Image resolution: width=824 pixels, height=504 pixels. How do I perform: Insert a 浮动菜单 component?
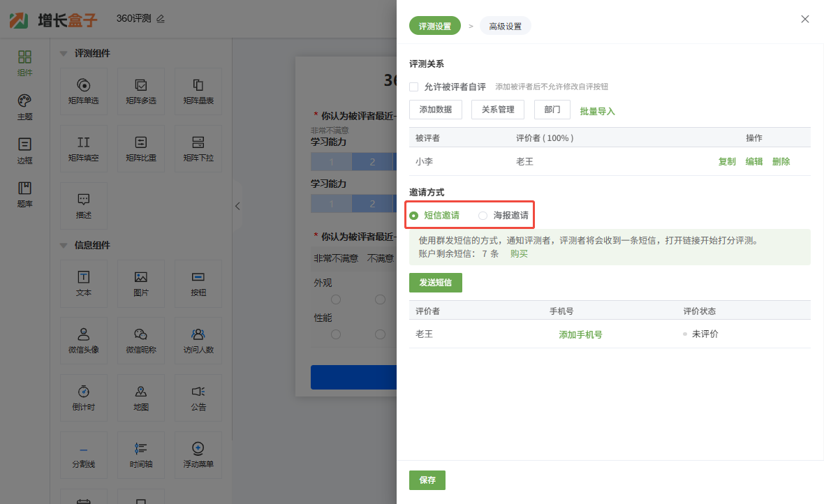(198, 455)
